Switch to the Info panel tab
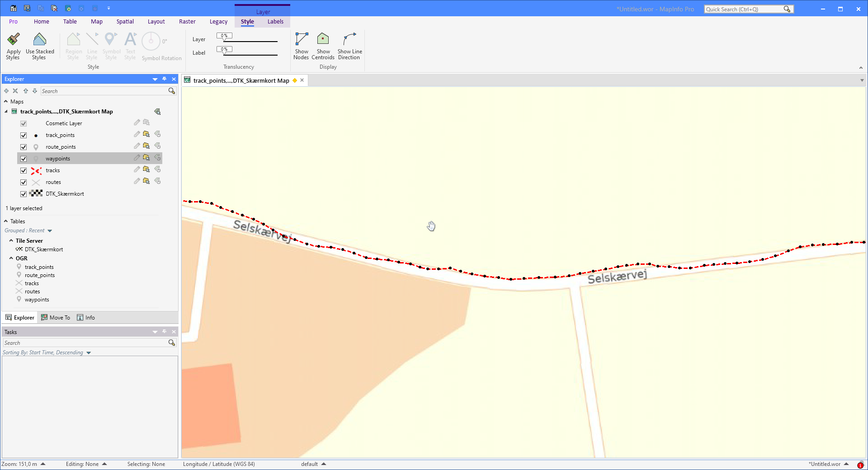This screenshot has height=470, width=868. 86,317
